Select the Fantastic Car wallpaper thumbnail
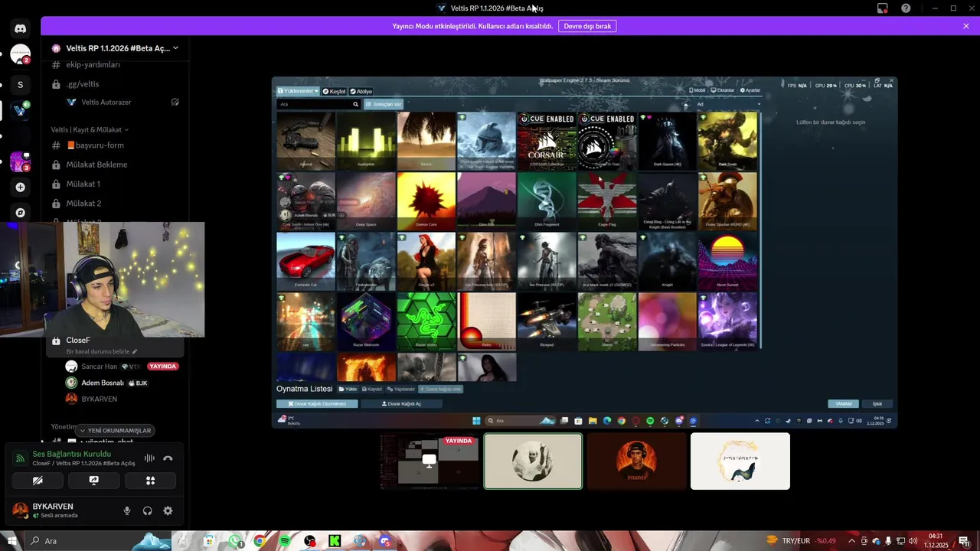 pos(305,262)
